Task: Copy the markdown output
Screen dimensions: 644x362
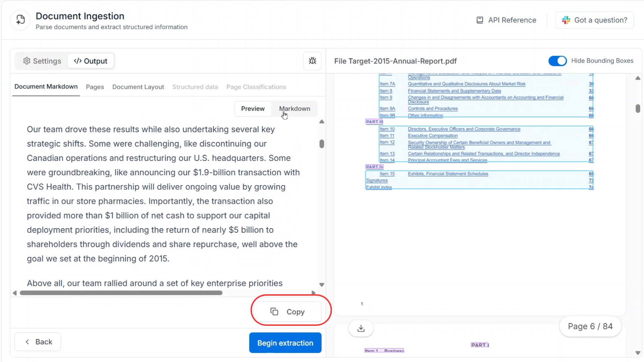Action: (x=287, y=312)
